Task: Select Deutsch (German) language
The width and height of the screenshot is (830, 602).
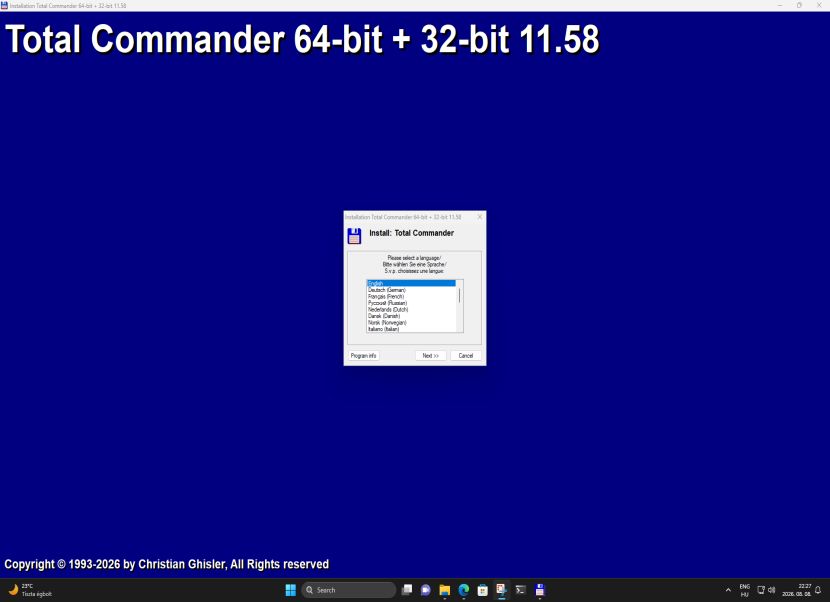Action: [x=411, y=290]
